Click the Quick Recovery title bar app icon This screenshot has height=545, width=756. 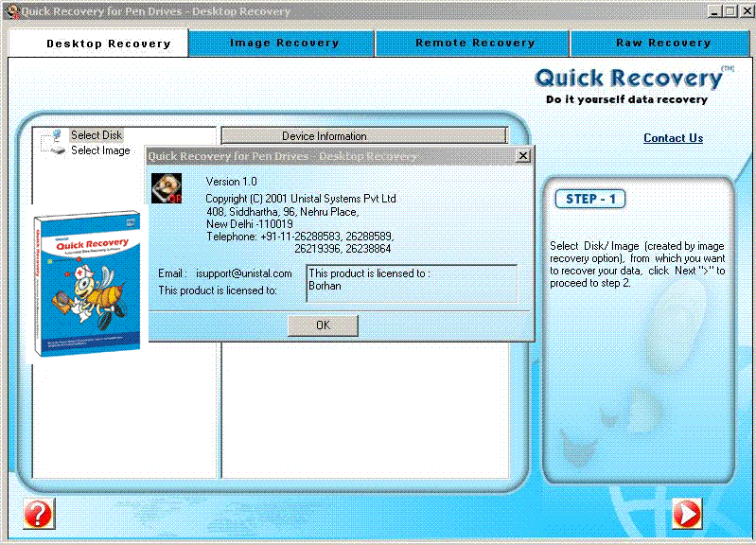click(12, 11)
